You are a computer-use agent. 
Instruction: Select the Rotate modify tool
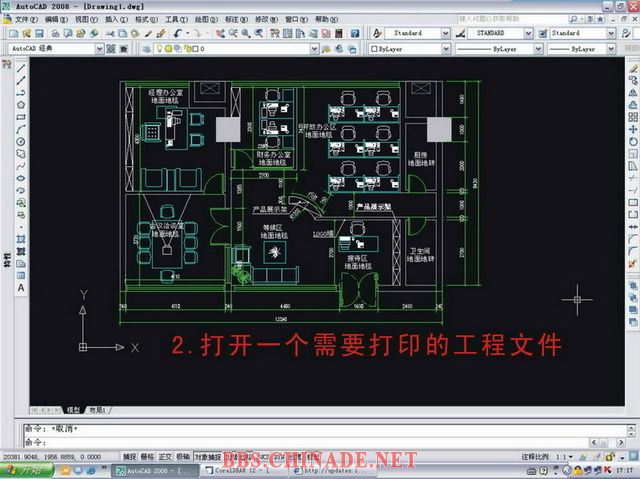(633, 142)
